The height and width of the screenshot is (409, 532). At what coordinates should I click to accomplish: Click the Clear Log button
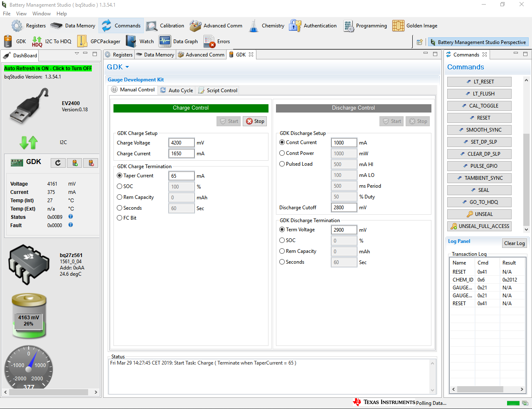tap(514, 243)
